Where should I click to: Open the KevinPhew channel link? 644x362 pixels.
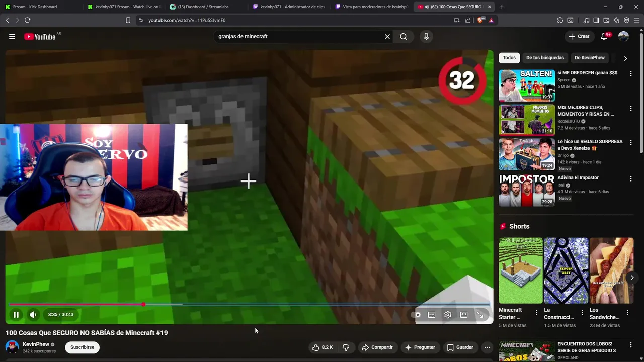(x=36, y=344)
